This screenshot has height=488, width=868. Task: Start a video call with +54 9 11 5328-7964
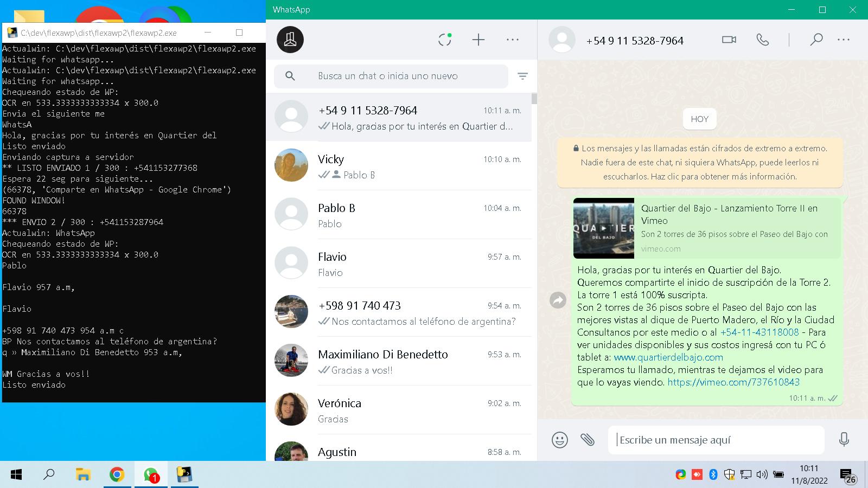(729, 40)
